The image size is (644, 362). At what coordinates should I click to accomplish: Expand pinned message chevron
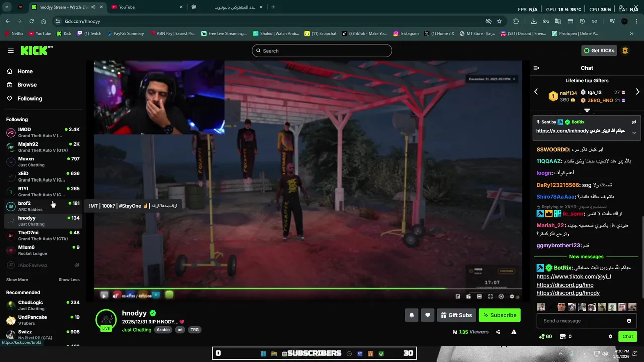(634, 132)
